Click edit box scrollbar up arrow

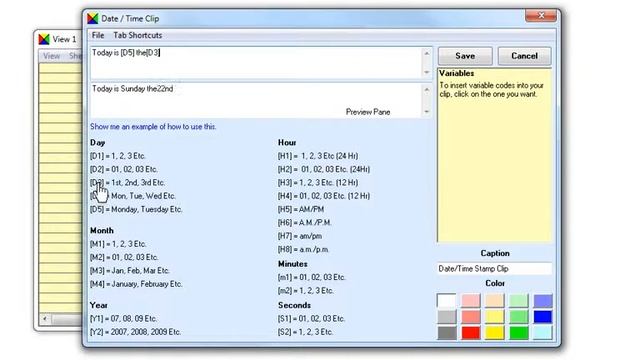427,53
